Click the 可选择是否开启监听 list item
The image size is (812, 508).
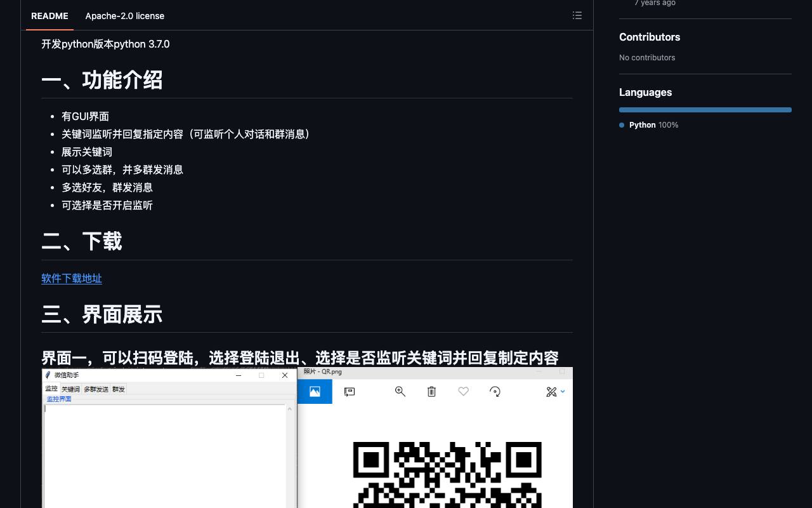(107, 205)
